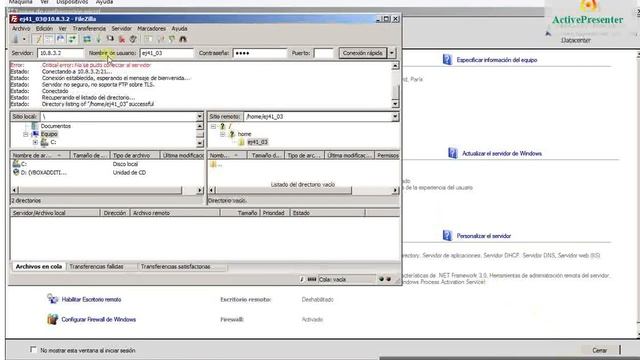Image resolution: width=640 pixels, height=360 pixels.
Task: Open Site Manager dropdown arrow
Action: pyautogui.click(x=24, y=39)
